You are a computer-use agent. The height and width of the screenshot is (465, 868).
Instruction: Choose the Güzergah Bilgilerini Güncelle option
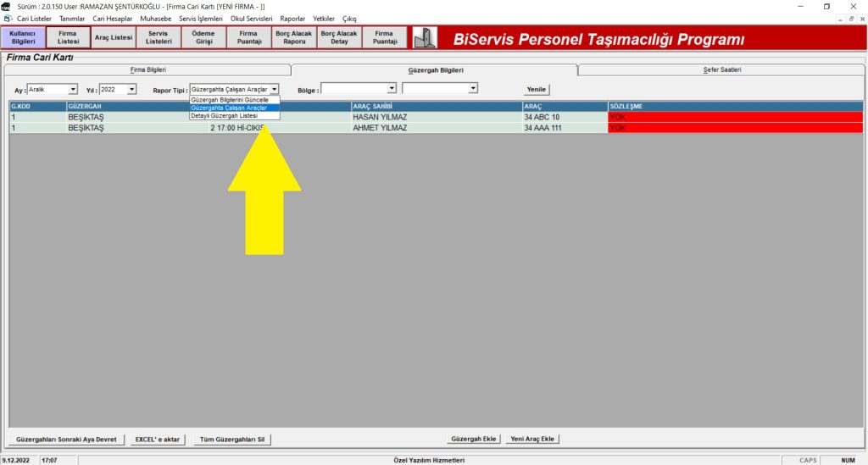point(230,100)
